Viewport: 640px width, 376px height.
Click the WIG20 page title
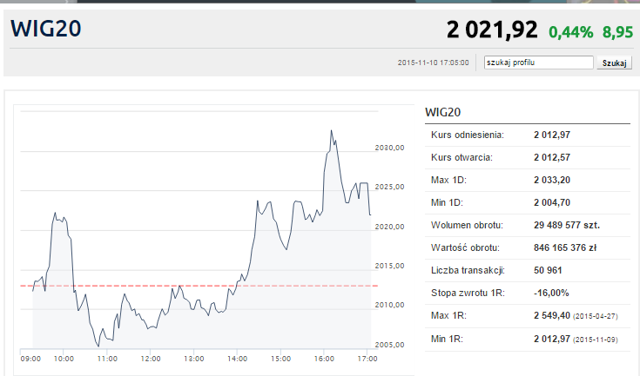coord(46,29)
